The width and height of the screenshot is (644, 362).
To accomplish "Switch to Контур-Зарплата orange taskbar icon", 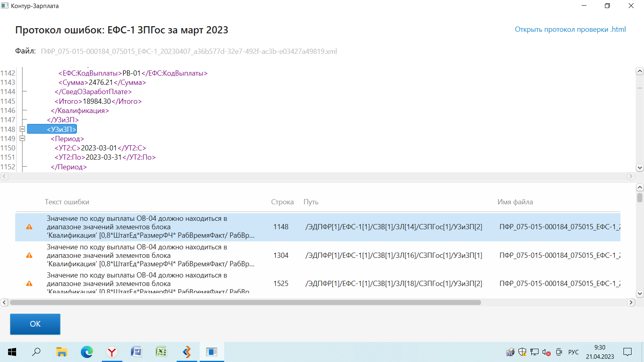I will (187, 352).
